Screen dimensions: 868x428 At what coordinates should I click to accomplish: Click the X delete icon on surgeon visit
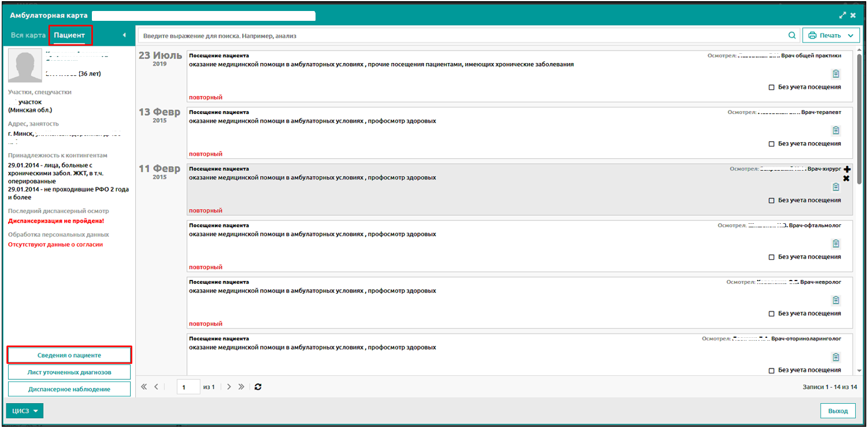(847, 178)
